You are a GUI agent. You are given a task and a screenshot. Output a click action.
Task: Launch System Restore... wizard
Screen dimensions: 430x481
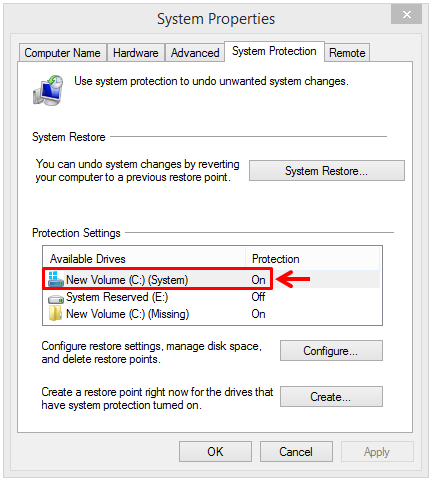pos(327,171)
